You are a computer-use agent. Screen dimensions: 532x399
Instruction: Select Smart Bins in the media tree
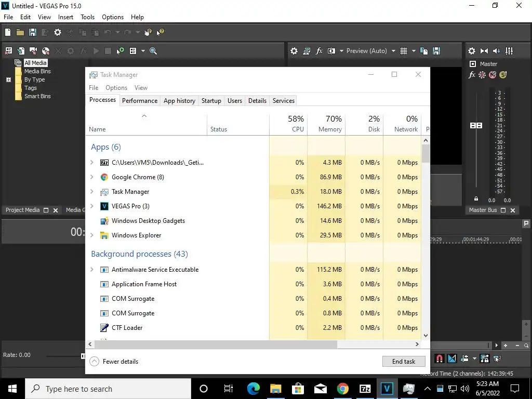(37, 96)
